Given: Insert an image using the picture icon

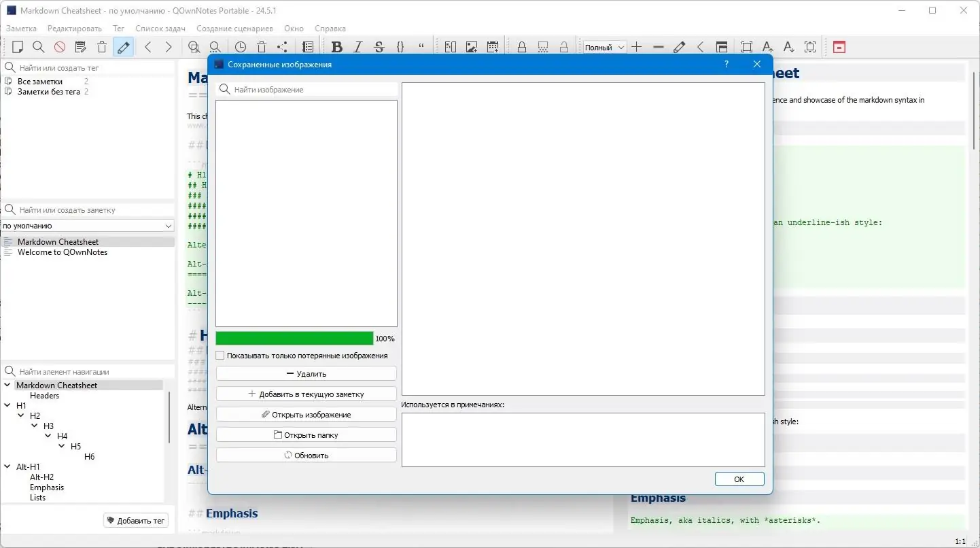Looking at the screenshot, I should click(x=472, y=47).
